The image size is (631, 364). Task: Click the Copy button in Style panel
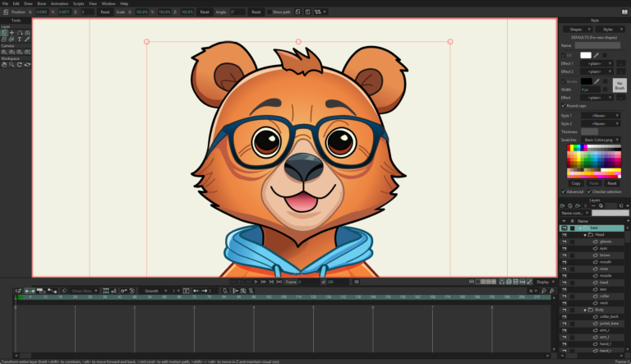[576, 183]
